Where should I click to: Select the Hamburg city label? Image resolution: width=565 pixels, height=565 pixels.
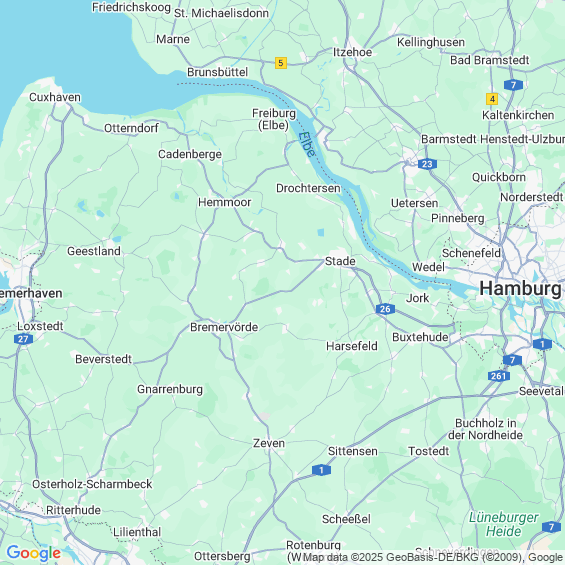click(520, 288)
